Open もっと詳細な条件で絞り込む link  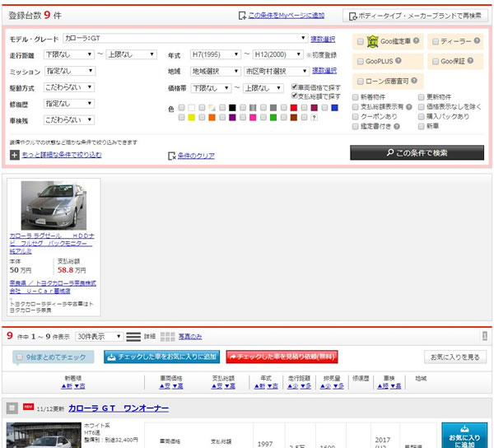[62, 155]
